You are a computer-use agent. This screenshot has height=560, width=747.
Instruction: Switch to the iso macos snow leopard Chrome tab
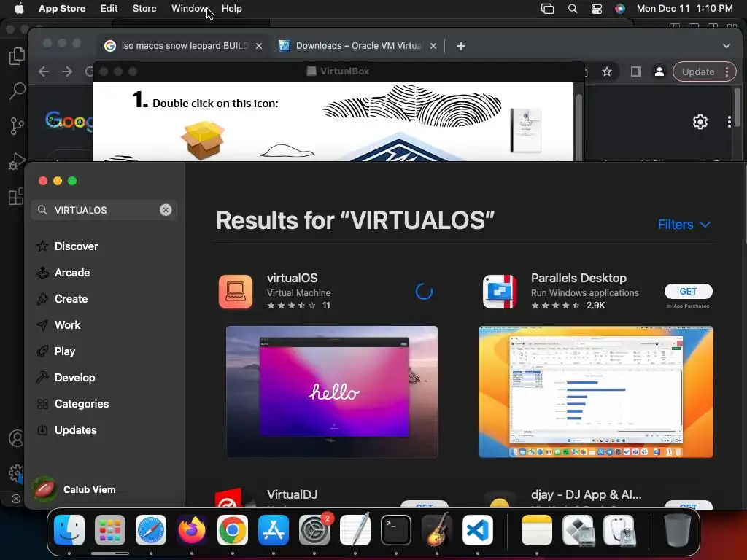(183, 46)
